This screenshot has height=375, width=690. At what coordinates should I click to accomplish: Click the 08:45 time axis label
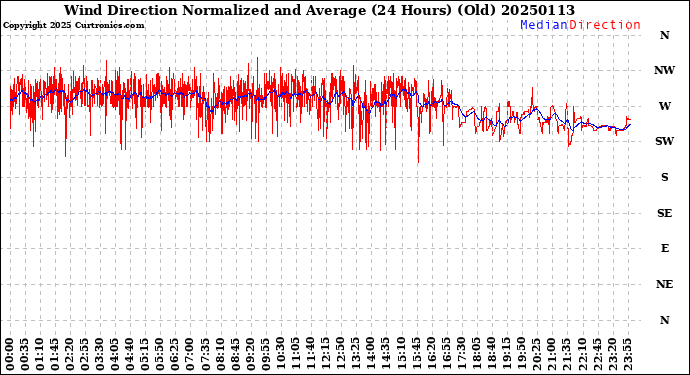click(x=235, y=354)
